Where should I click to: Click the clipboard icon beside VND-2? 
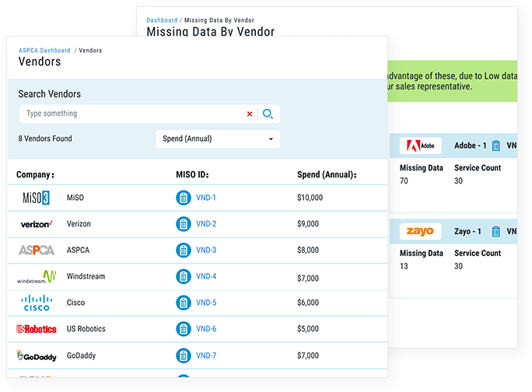tap(184, 224)
